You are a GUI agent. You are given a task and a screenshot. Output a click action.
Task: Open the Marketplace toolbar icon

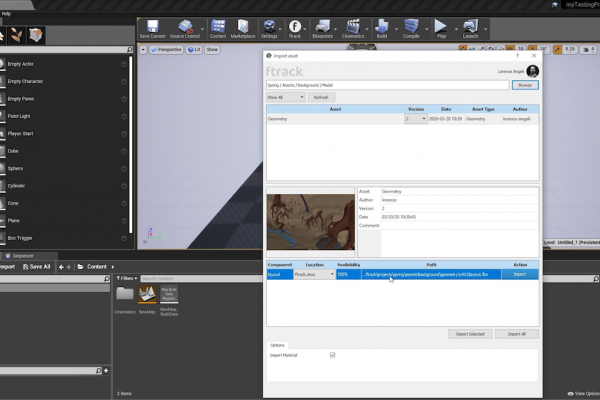[x=243, y=29]
